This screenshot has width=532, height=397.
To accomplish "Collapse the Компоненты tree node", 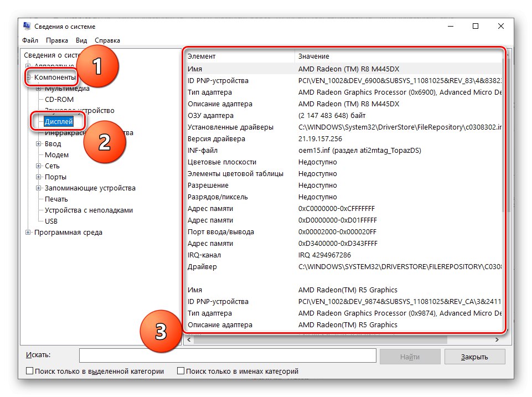I will point(28,78).
